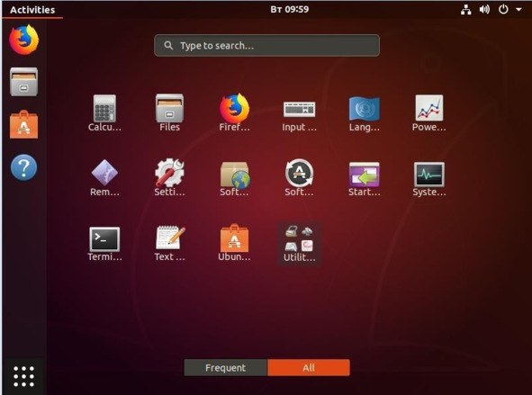Launch Software Updater with circular arrows
Viewport: 532px width, 395px height.
299,178
